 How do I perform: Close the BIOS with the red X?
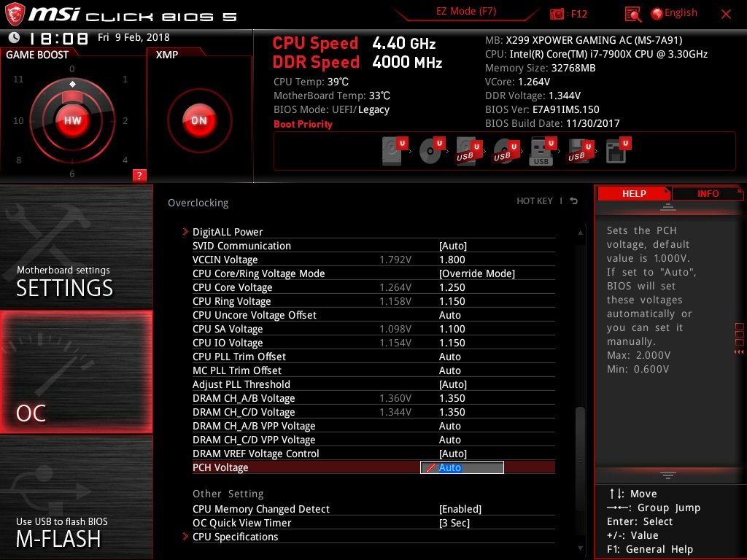[x=726, y=14]
